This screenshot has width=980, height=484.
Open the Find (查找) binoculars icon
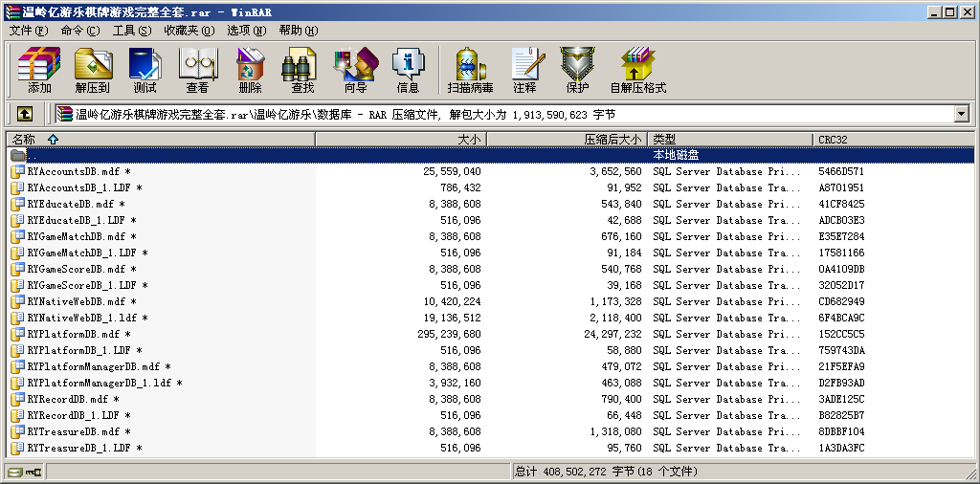[302, 71]
